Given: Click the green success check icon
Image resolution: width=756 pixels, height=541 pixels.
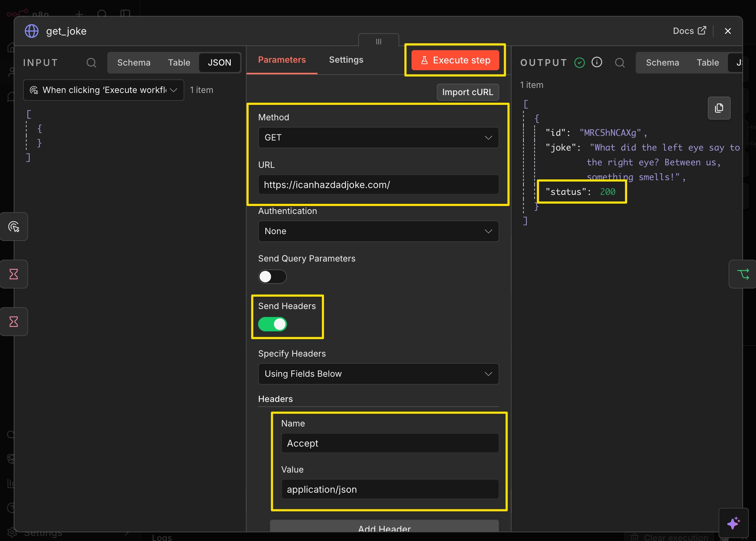Looking at the screenshot, I should (x=580, y=62).
